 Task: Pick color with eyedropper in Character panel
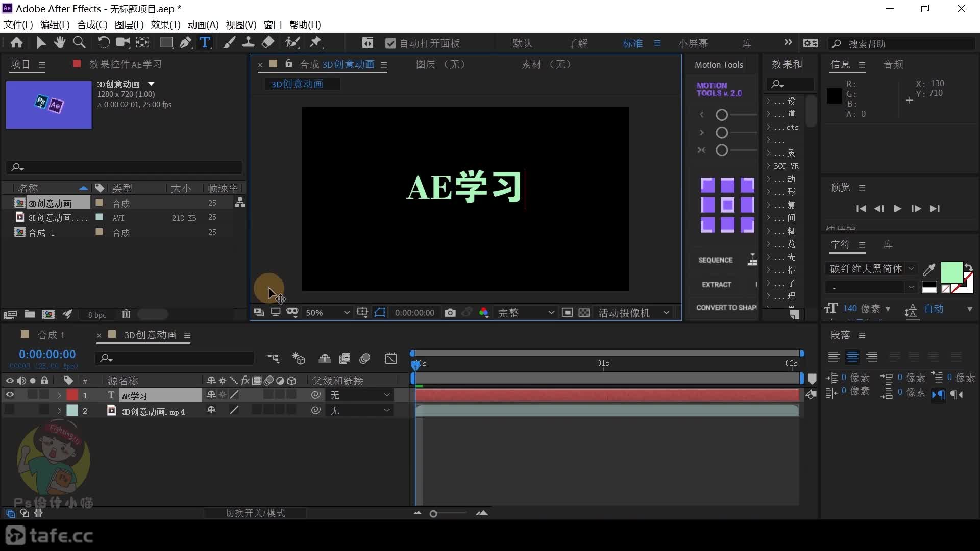929,269
